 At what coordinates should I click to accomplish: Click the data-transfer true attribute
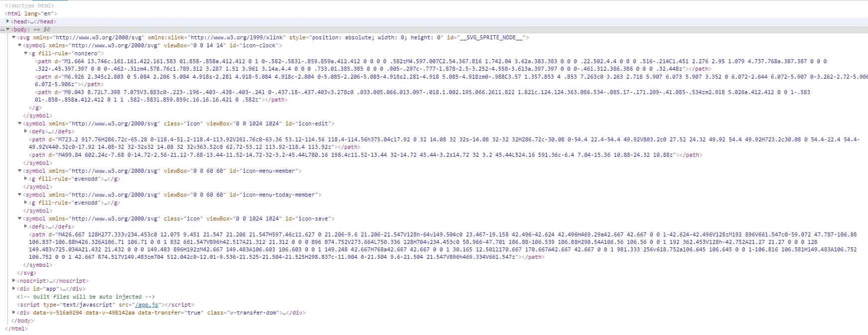click(171, 313)
